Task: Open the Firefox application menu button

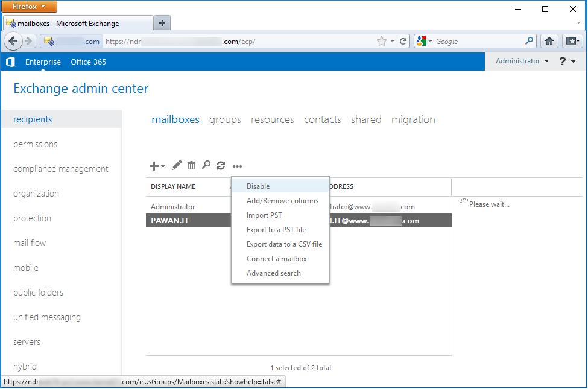Action: [30, 7]
